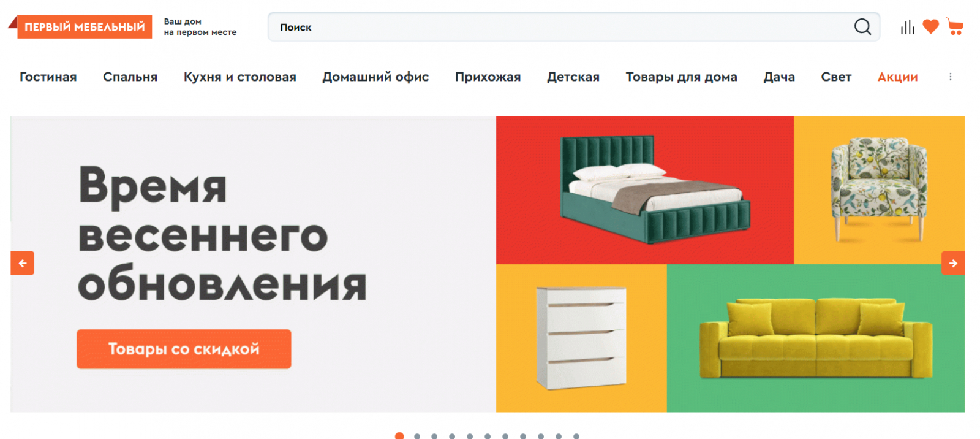
Task: Open the Кухня и столовая category
Action: pos(240,77)
